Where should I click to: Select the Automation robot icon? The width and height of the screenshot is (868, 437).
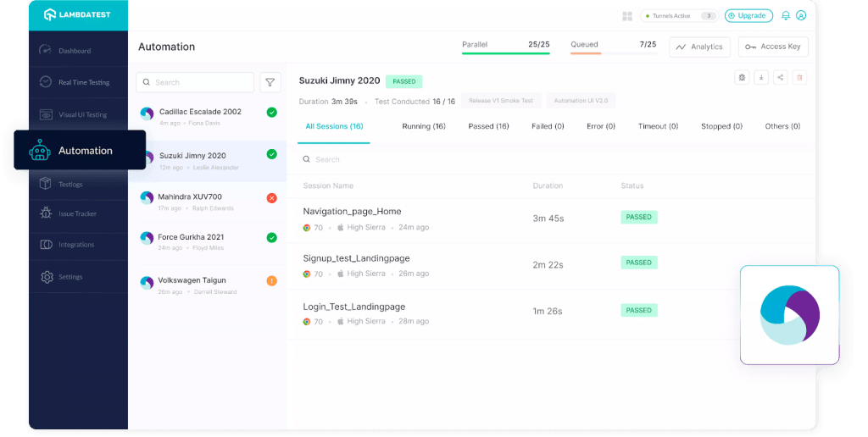coord(40,151)
